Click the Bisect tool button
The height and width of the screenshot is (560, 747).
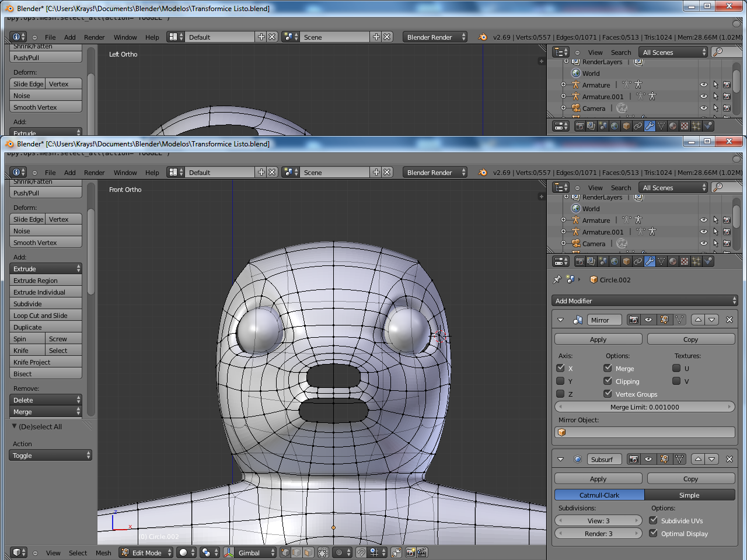tap(46, 374)
